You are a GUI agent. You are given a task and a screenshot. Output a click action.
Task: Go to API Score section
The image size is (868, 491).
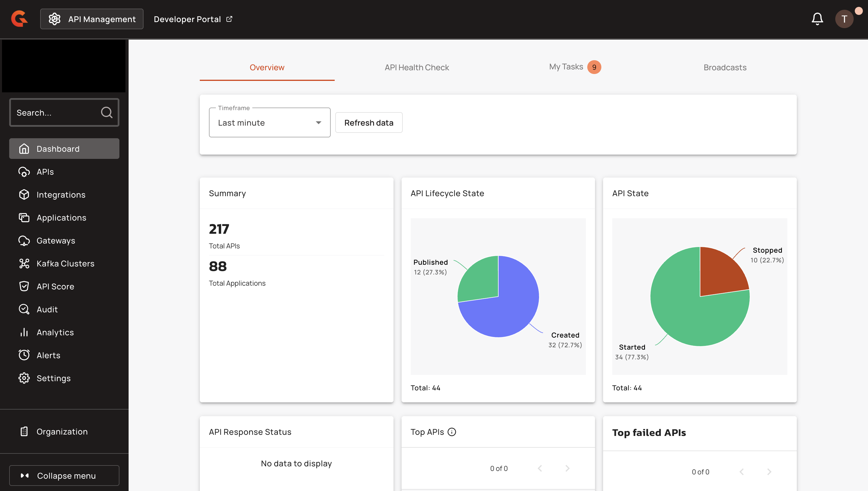coord(55,286)
